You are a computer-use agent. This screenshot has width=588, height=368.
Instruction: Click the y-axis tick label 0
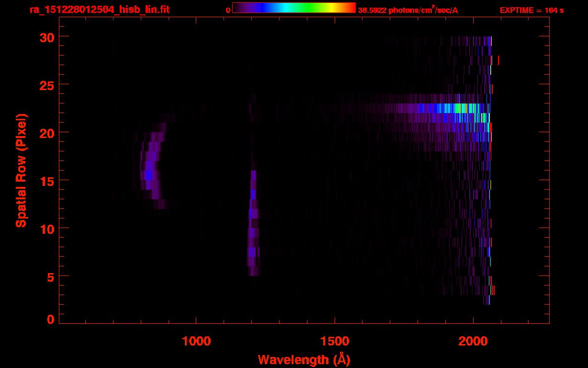50,319
